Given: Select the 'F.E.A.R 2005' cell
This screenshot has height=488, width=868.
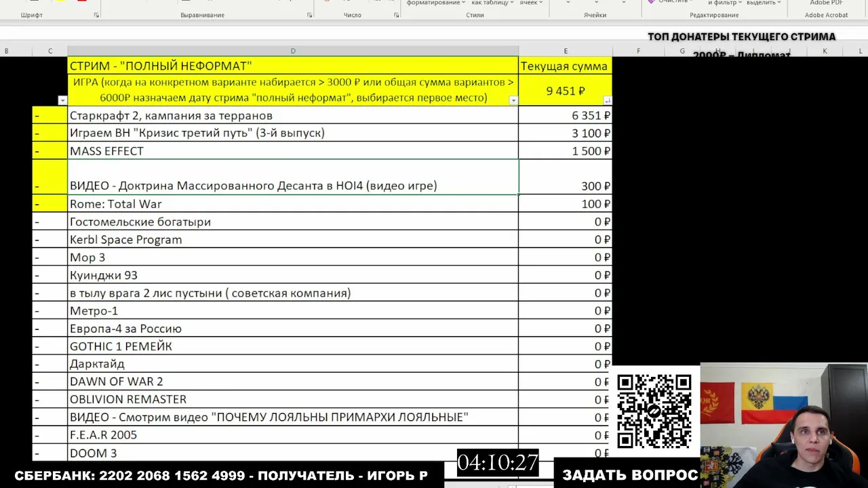Looking at the screenshot, I should tap(293, 434).
